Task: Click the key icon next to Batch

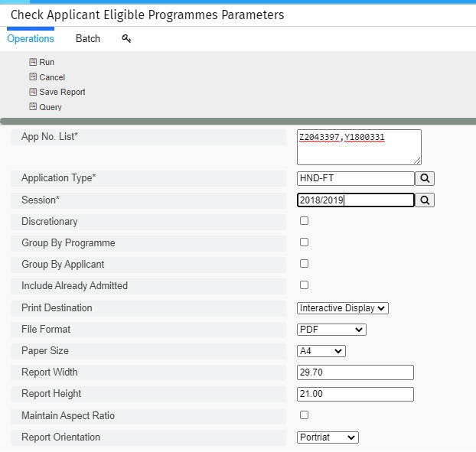Action: coord(126,38)
